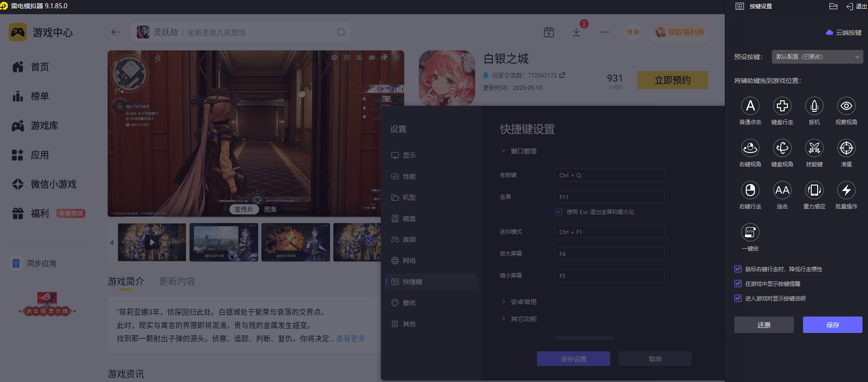Open 音频 audio settings tab
The width and height of the screenshot is (868, 382).
click(431, 240)
